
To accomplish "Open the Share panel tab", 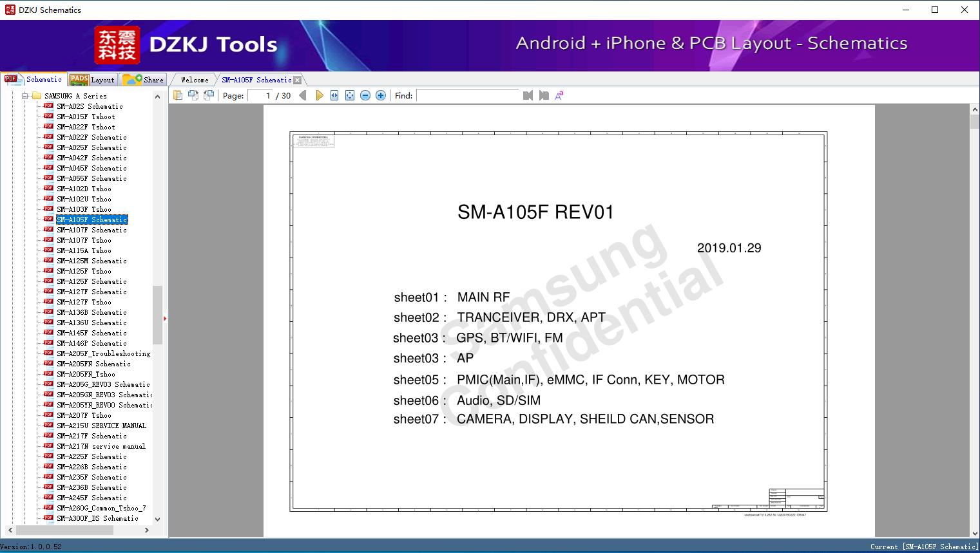I will point(144,80).
